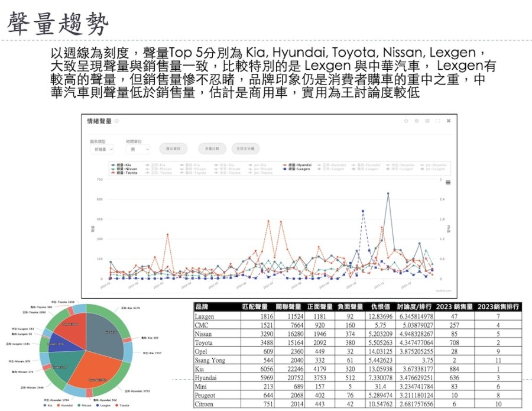Toggle the 總量-Toyota legend series
Screen dimensions: 532x411
pyautogui.click(x=124, y=173)
